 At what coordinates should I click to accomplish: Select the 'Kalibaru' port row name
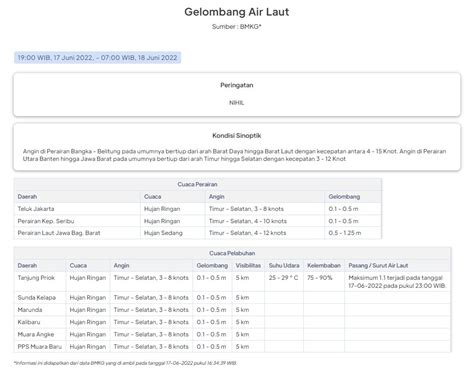29,322
